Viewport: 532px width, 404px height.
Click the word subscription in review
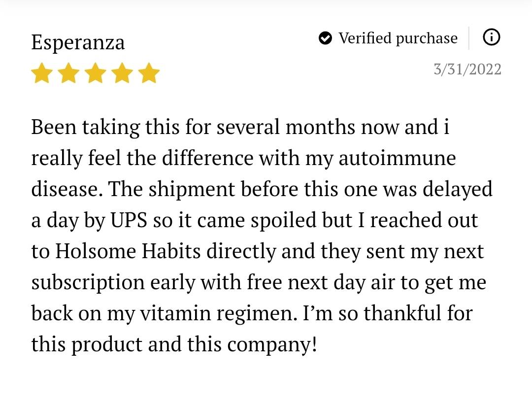pos(88,283)
